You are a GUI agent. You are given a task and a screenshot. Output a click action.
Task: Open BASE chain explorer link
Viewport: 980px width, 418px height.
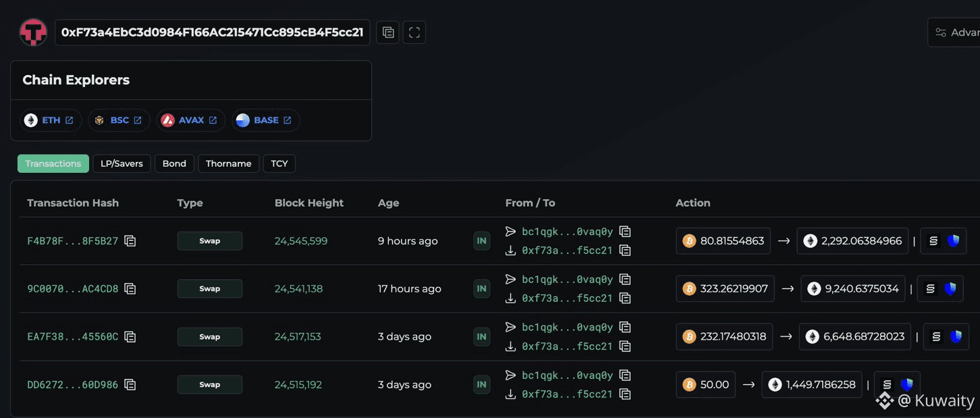point(266,120)
